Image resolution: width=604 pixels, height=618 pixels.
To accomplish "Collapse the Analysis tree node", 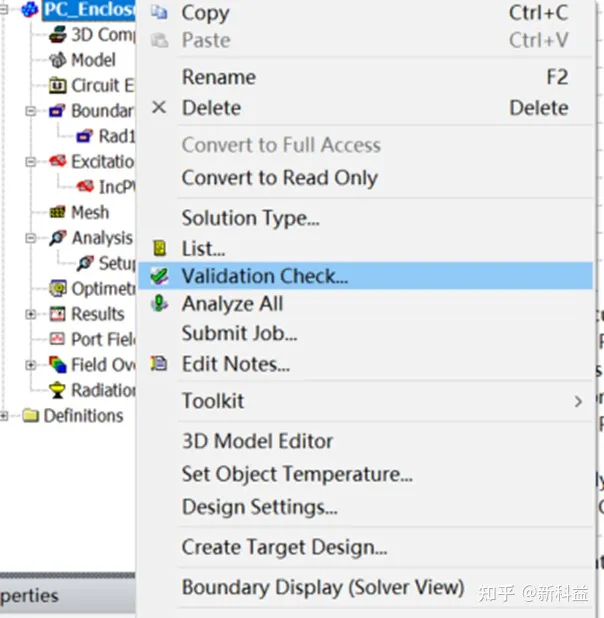I will (30, 238).
